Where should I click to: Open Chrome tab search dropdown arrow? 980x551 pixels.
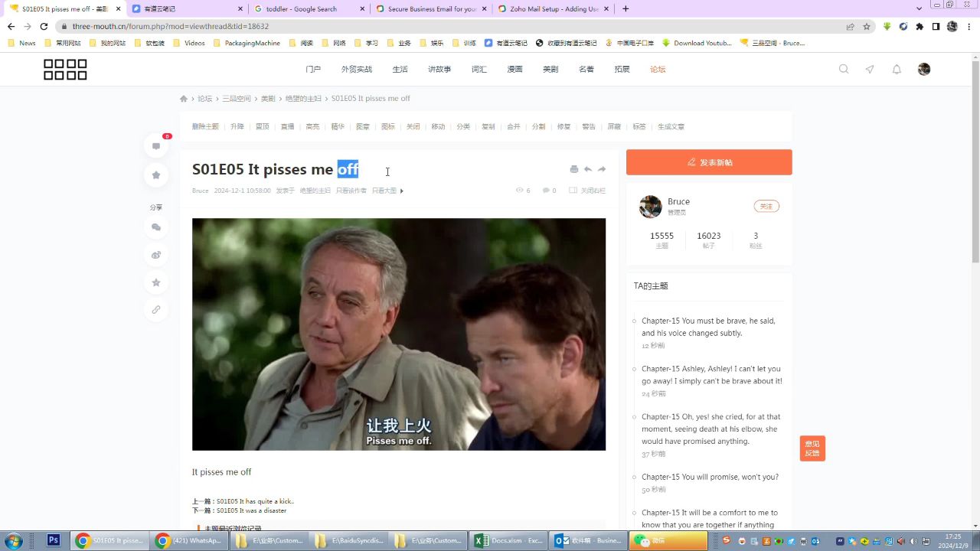[920, 8]
